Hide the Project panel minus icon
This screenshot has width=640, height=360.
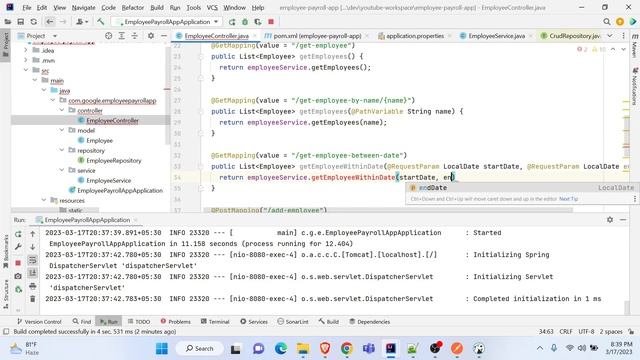coord(164,36)
